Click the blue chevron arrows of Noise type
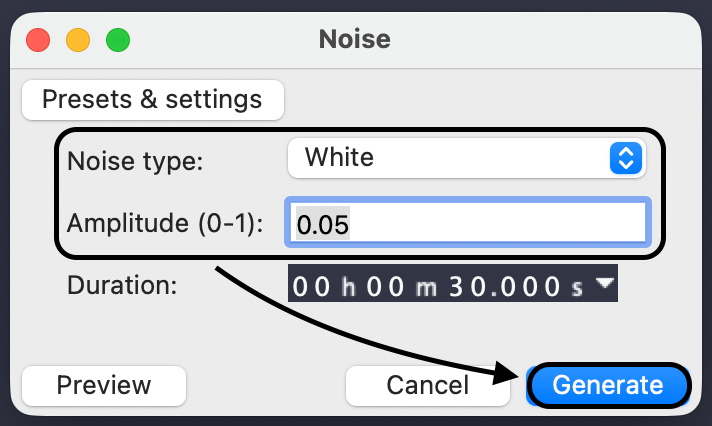 point(626,158)
